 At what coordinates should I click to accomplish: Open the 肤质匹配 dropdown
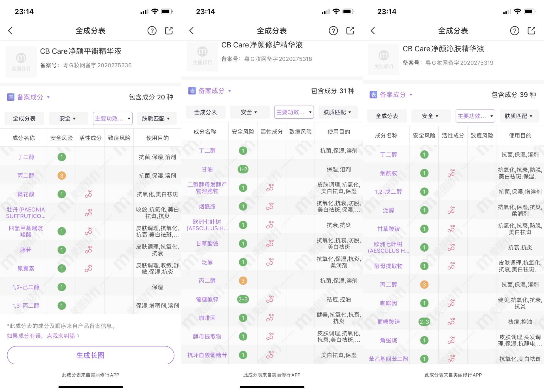pyautogui.click(x=156, y=118)
